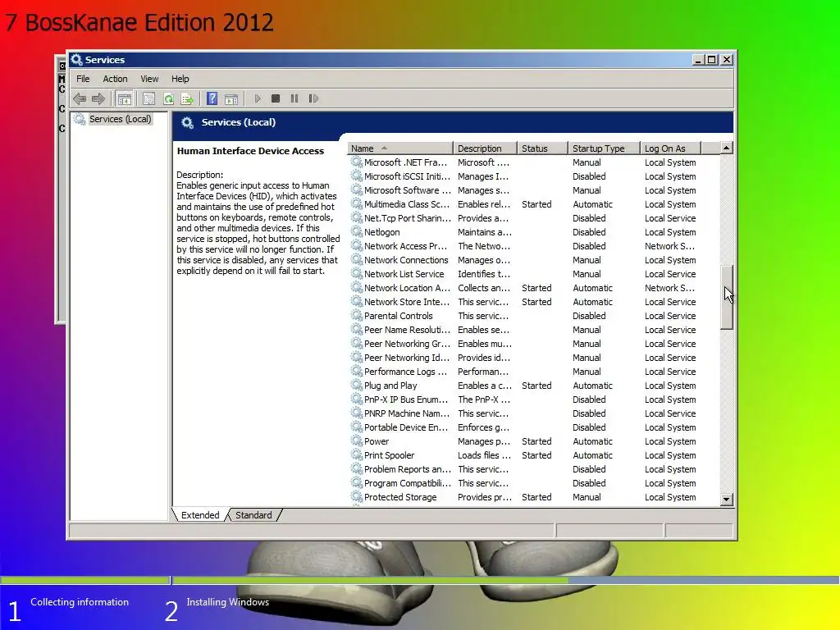Switch to the Extended tab

pyautogui.click(x=200, y=515)
